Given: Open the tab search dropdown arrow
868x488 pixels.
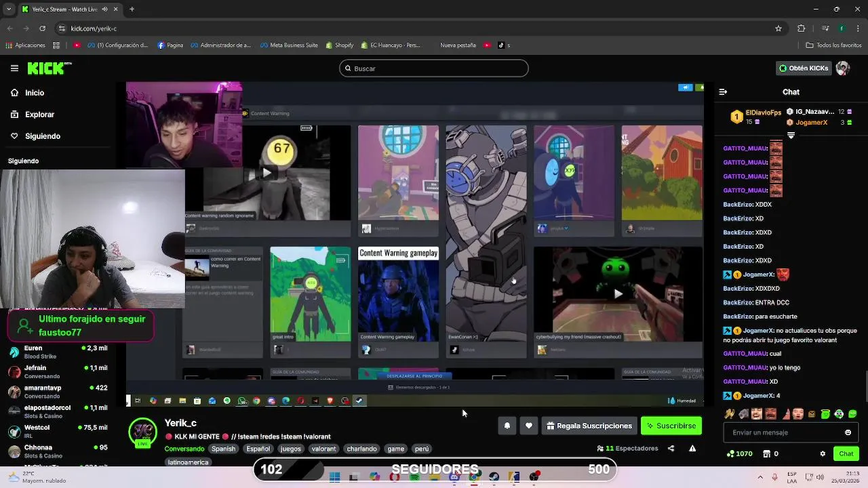Looking at the screenshot, I should point(7,9).
